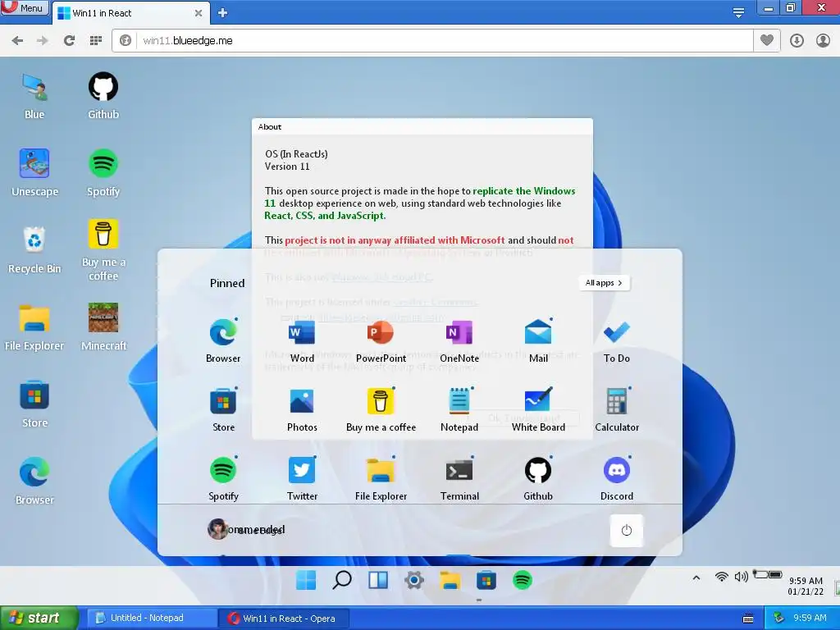
Task: Click the battery tray icon
Action: click(768, 575)
